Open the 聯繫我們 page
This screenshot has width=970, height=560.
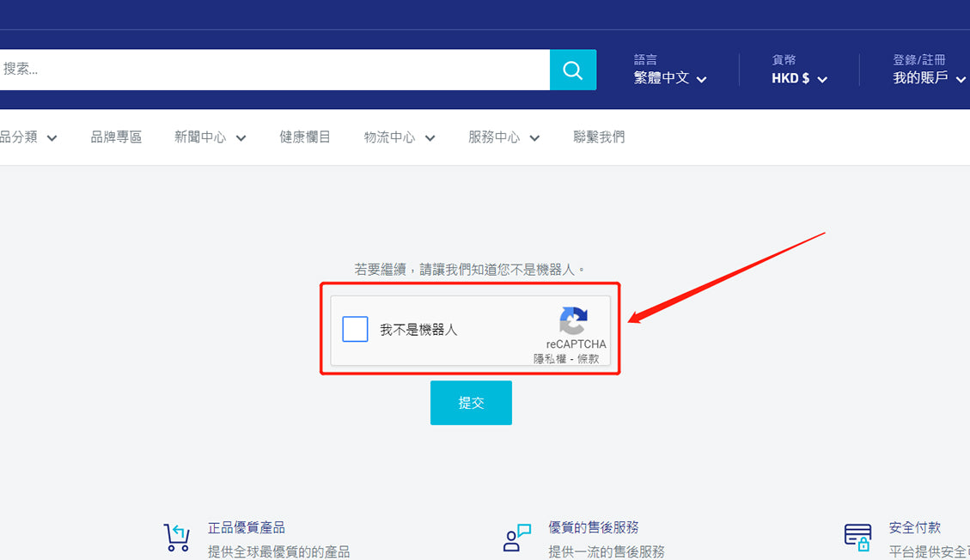[x=599, y=137]
